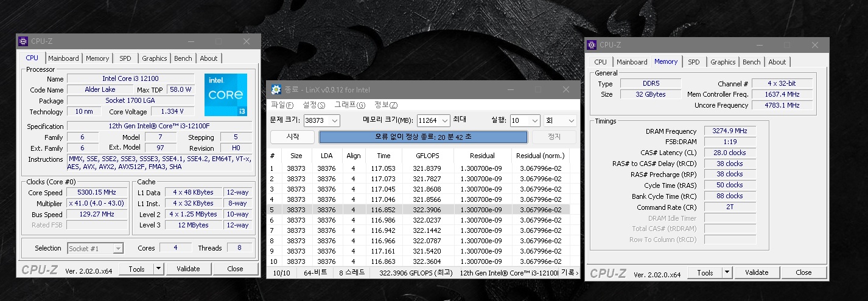The image size is (868, 301).
Task: Open Tools dropdown arrow in right CPU-Z
Action: 727,272
